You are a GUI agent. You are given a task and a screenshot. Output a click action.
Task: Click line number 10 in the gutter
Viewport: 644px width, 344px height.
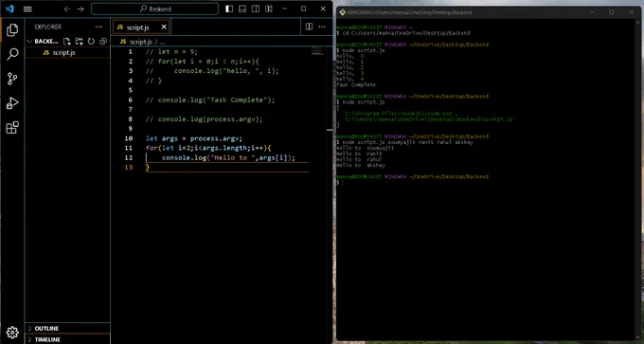129,138
